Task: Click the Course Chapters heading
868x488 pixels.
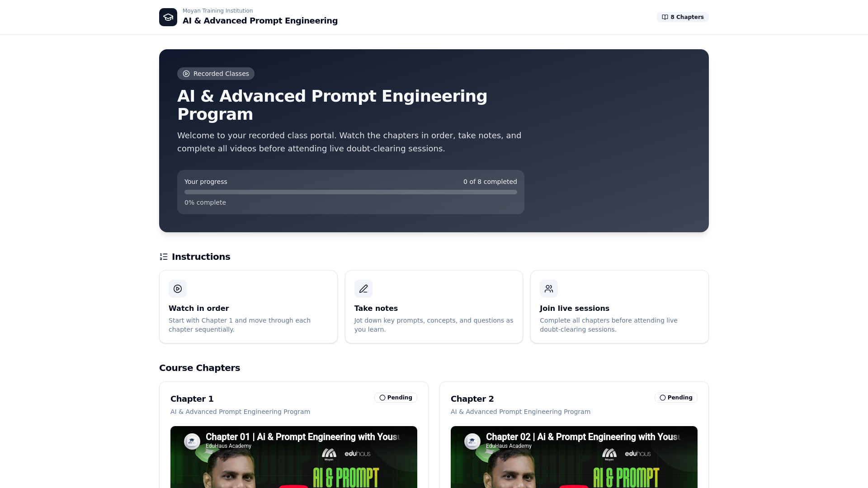Action: tap(199, 368)
